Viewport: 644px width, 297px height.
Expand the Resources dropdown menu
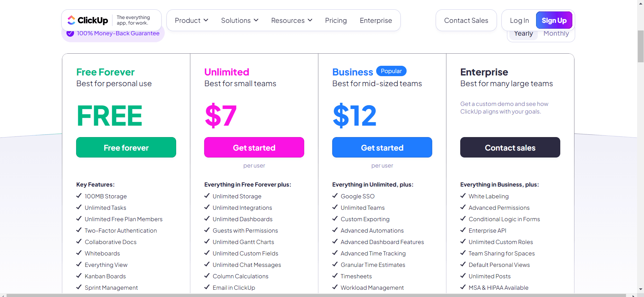click(291, 20)
